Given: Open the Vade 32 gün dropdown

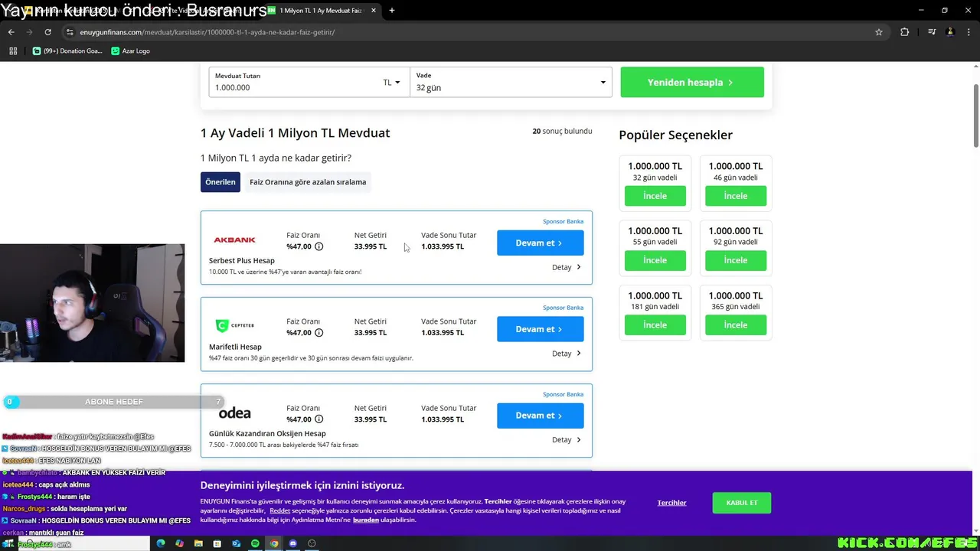Looking at the screenshot, I should tap(511, 82).
